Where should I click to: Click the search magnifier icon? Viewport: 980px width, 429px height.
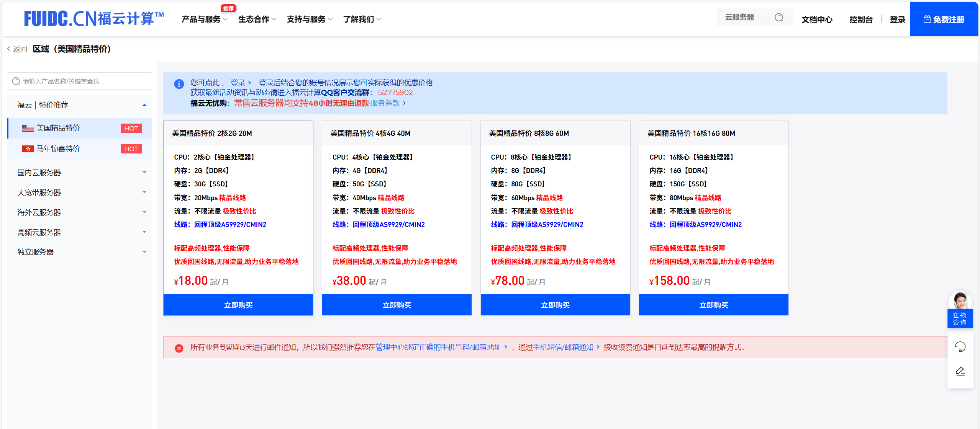779,17
